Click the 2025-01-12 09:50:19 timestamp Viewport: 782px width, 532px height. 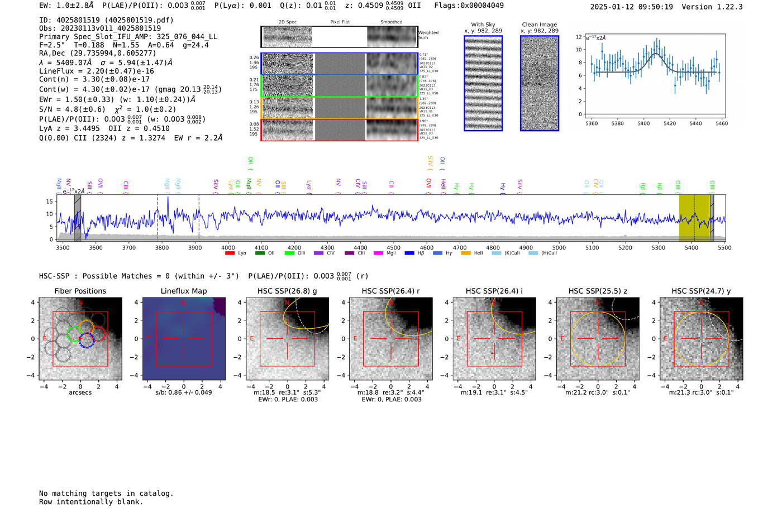click(x=632, y=7)
